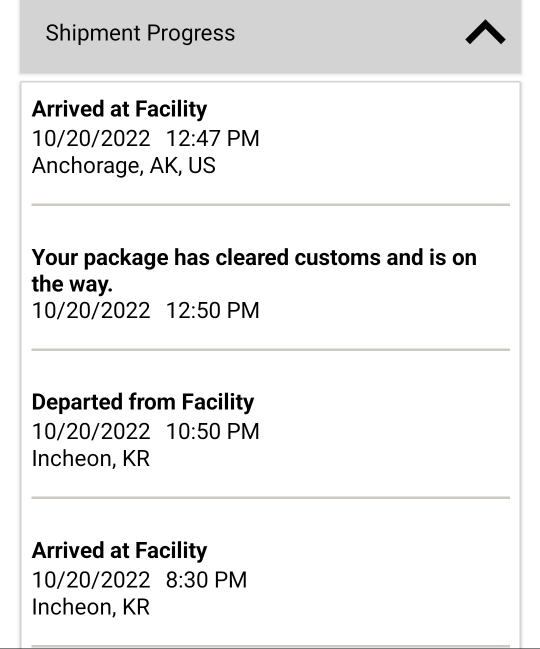Collapse the Shipment Progress section chevron
The height and width of the screenshot is (649, 540).
[x=485, y=32]
